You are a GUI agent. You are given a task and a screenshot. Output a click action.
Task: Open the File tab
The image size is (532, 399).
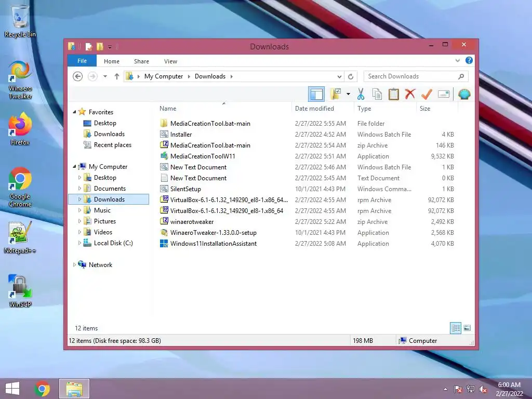82,61
